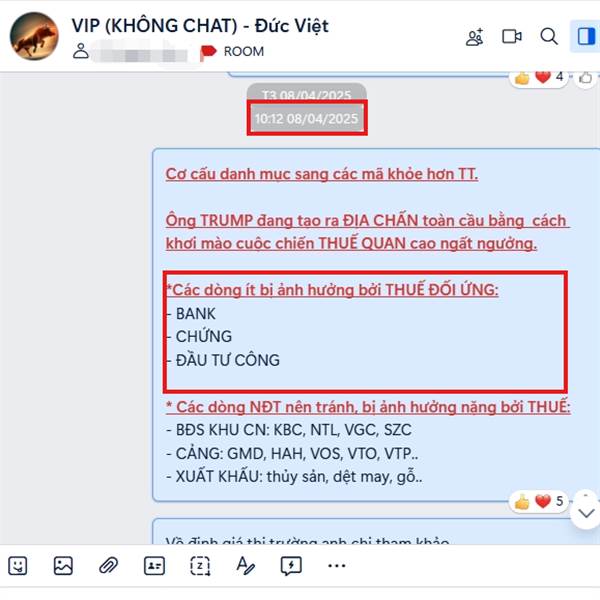Open text formatting options

point(245,566)
